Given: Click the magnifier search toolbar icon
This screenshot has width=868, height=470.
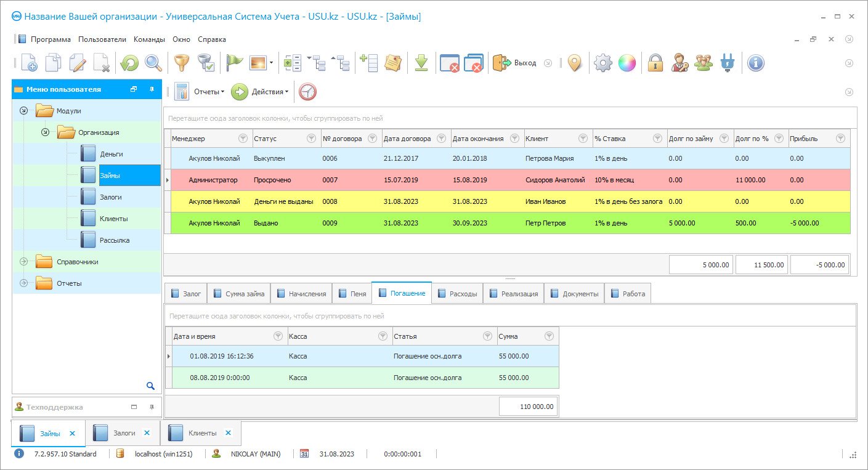Looking at the screenshot, I should coord(153,63).
